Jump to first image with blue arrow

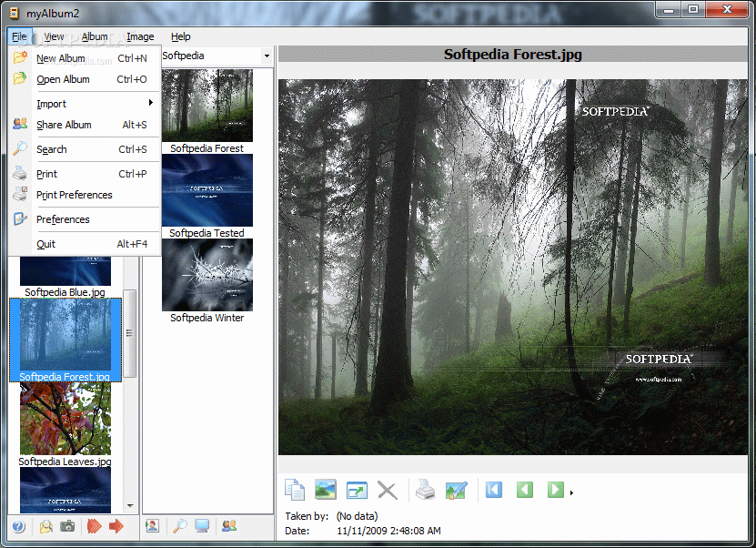[494, 490]
